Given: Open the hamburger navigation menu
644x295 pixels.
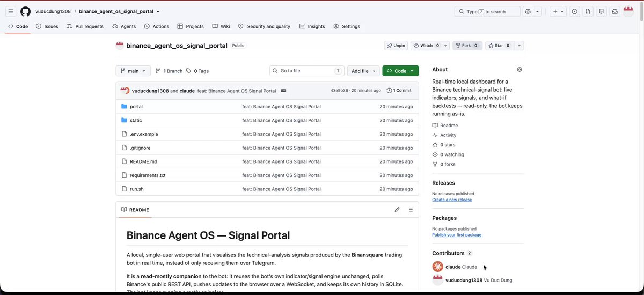Looking at the screenshot, I should click(11, 11).
